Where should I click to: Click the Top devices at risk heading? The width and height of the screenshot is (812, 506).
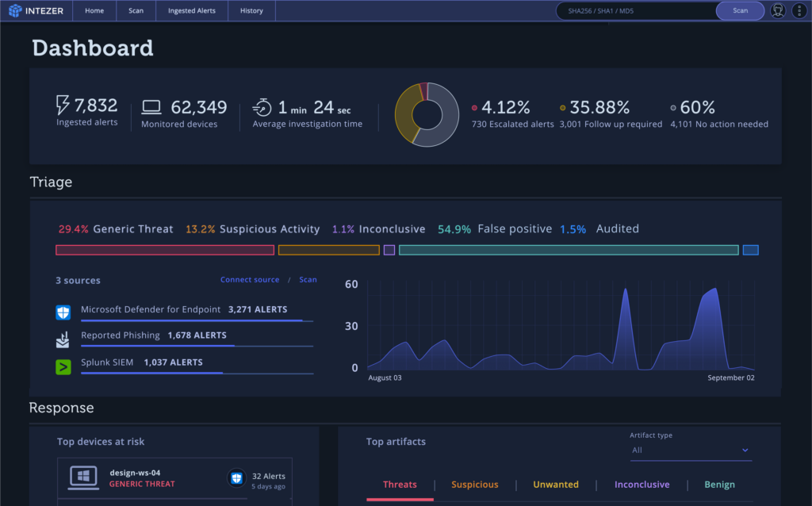coord(101,442)
